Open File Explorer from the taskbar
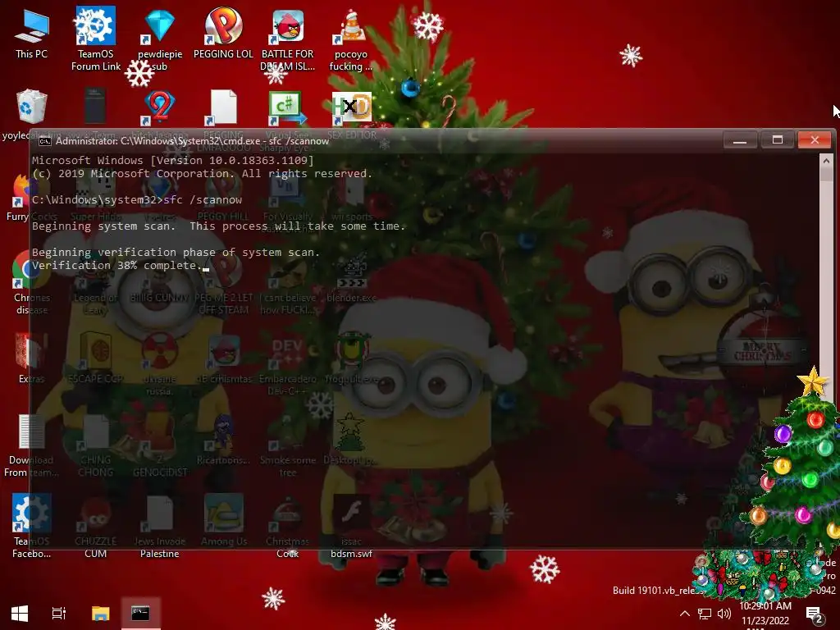This screenshot has height=630, width=840. 100,613
